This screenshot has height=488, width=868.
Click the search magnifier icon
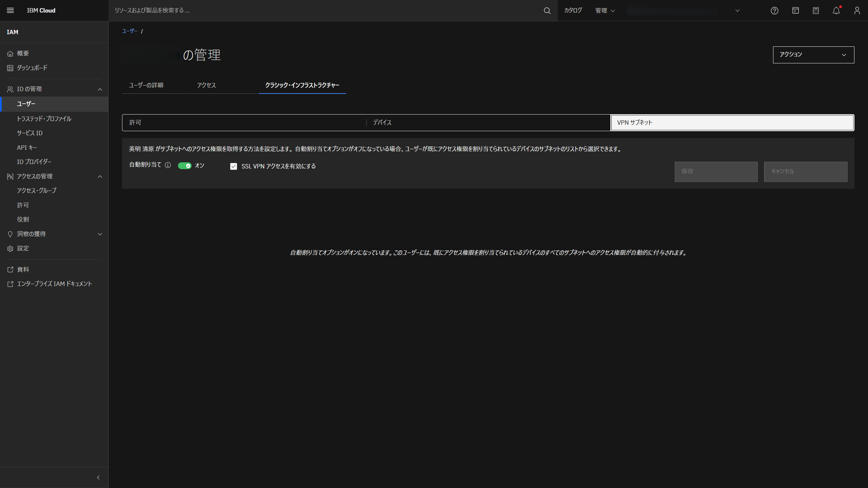(547, 11)
